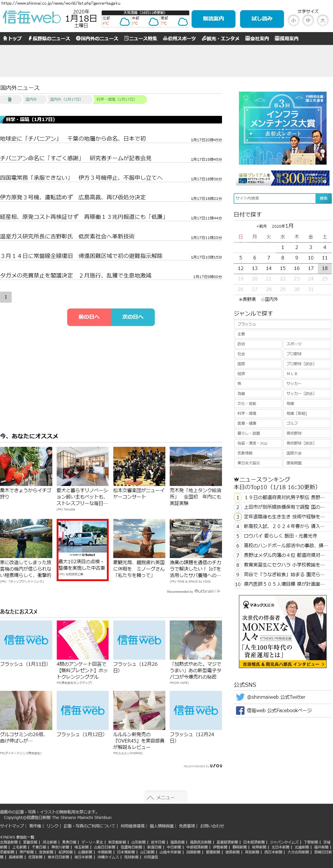Click the Outbrain ad info arrow icon
This screenshot has width=333, height=868.
point(218,591)
